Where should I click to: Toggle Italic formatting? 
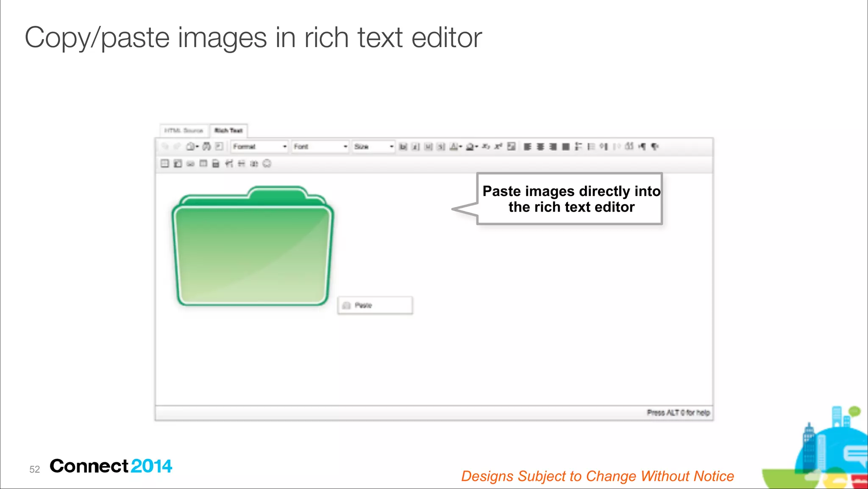click(x=416, y=147)
